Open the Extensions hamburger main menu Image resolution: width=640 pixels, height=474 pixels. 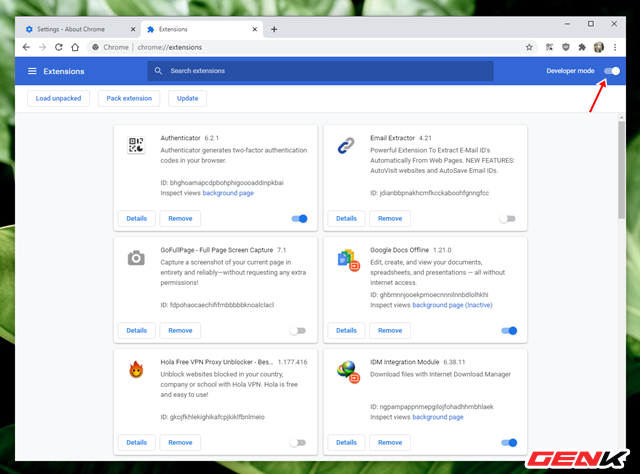(x=32, y=71)
